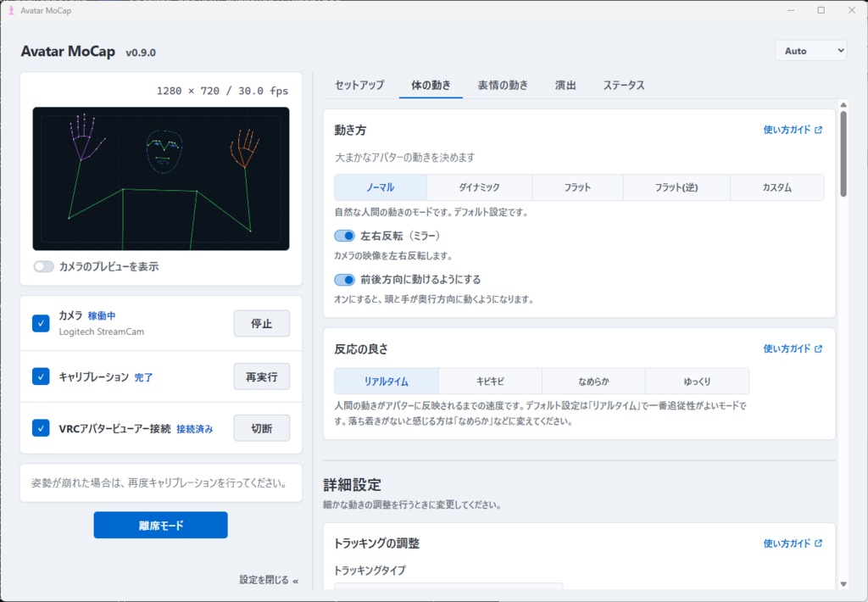Turn off 左右反転（ミラー）switch
This screenshot has width=868, height=602.
[x=344, y=236]
